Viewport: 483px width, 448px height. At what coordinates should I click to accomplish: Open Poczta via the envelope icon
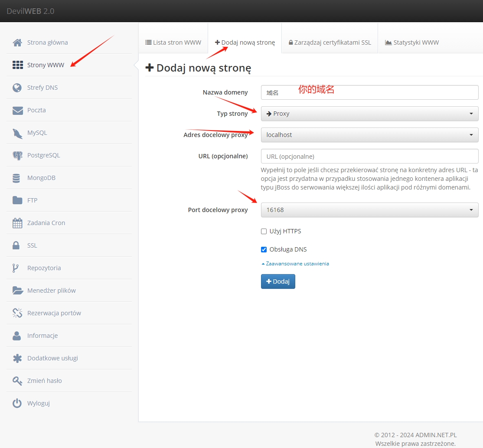point(17,110)
